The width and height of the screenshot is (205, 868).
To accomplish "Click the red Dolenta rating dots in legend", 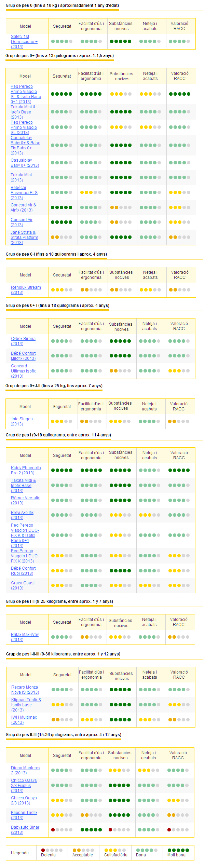I will coord(52,850).
